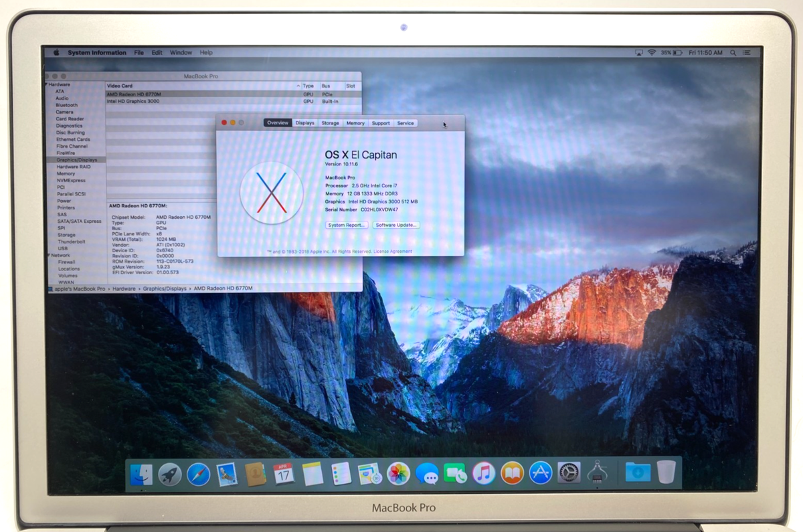The height and width of the screenshot is (532, 803).
Task: Switch to the Service tab
Action: pos(406,123)
